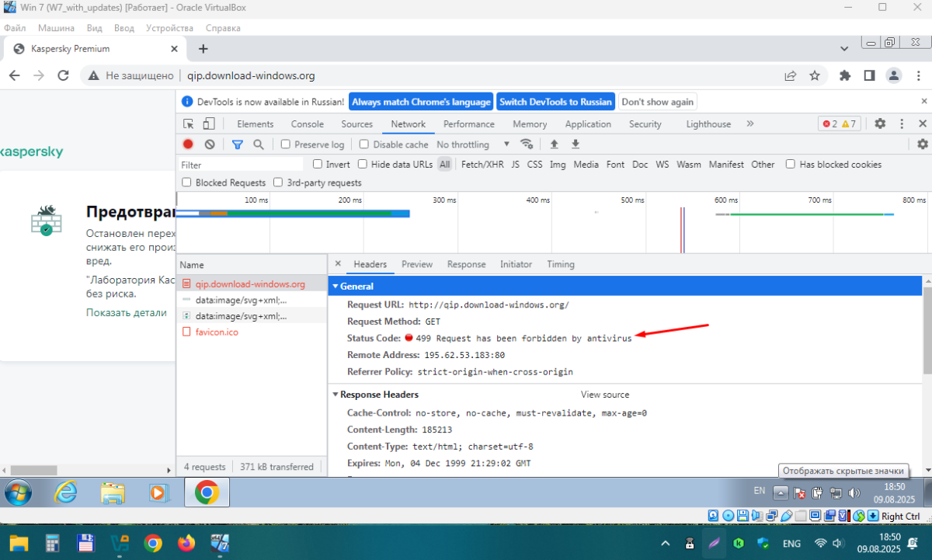Open the Chrome profile avatar
This screenshot has width=932, height=560.
[895, 76]
